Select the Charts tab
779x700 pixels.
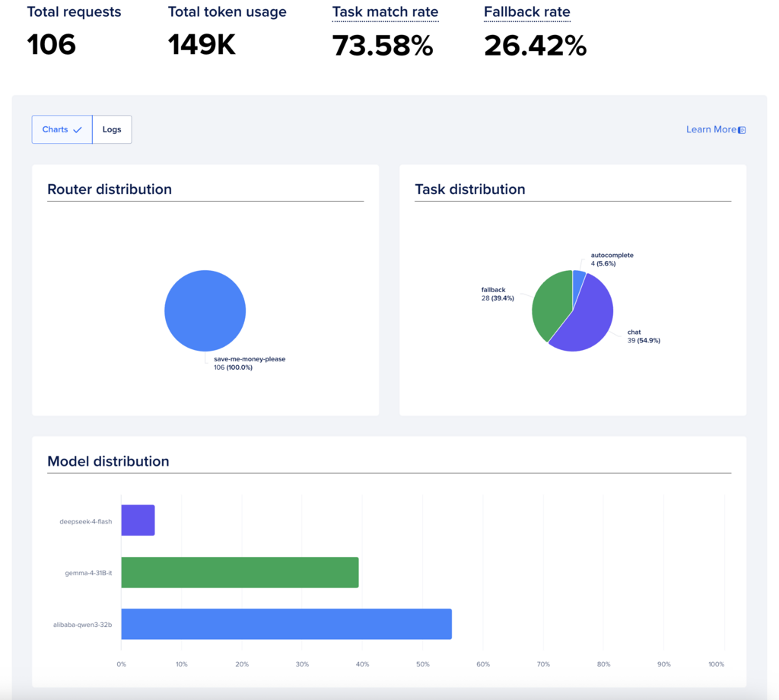coord(62,129)
